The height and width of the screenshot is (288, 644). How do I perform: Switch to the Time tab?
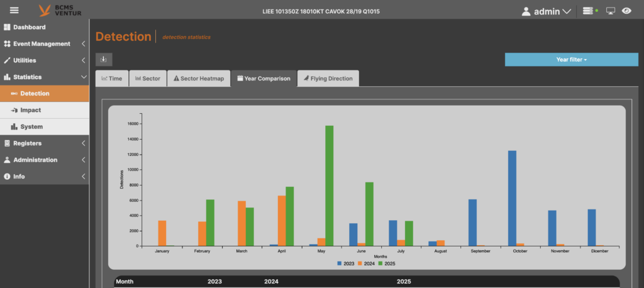click(x=112, y=79)
